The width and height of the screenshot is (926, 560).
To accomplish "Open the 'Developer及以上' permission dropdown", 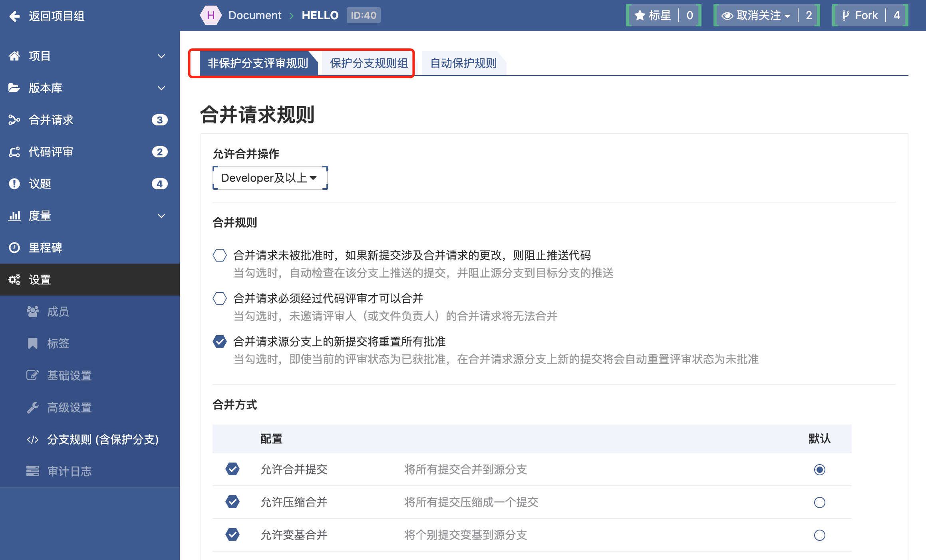I will 270,178.
